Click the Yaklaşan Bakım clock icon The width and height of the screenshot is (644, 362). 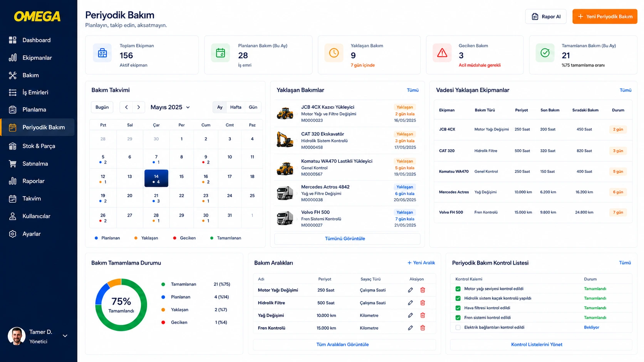tap(334, 53)
